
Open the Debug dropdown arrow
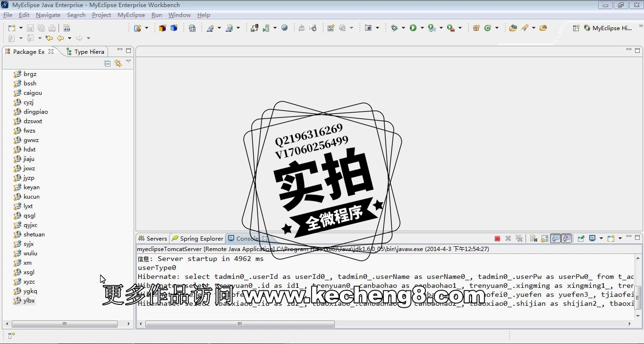pyautogui.click(x=403, y=28)
